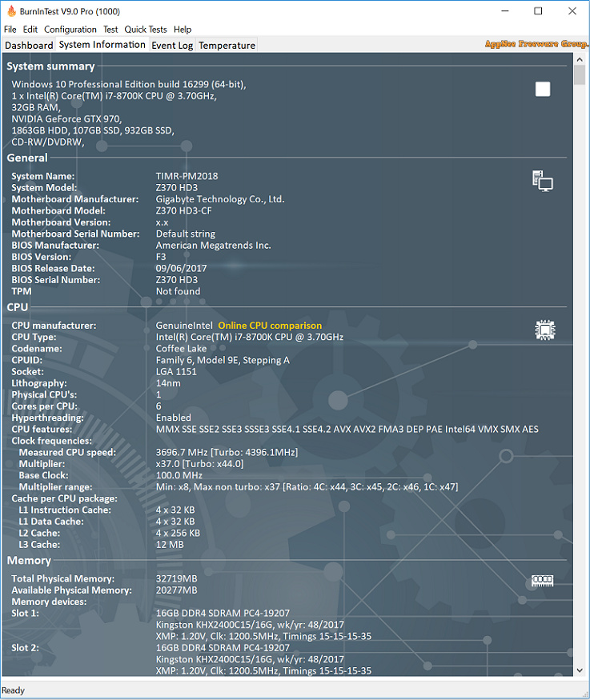
Task: Click the Multiplier range value
Action: 307,487
